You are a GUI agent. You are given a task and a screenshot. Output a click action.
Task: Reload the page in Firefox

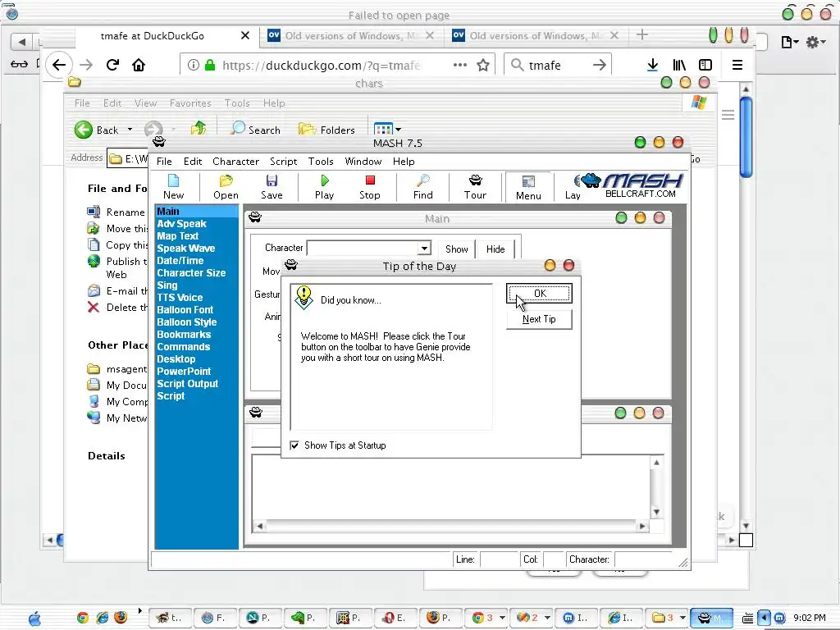(112, 65)
